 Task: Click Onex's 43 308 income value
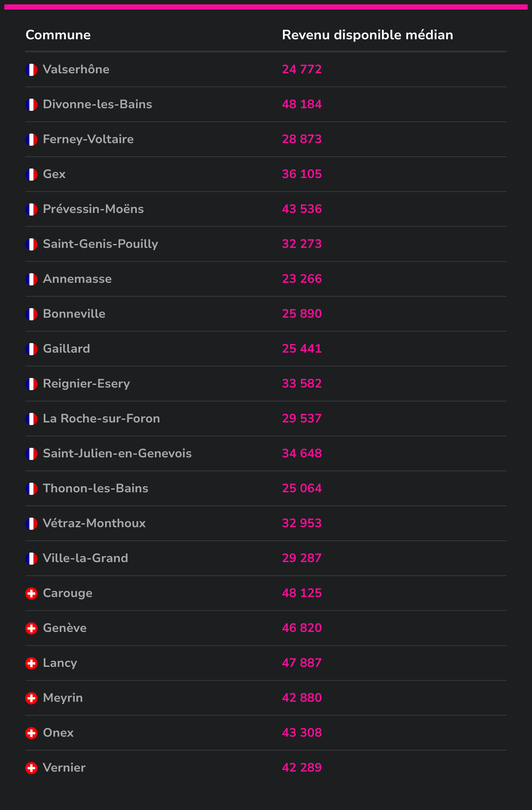(x=302, y=733)
